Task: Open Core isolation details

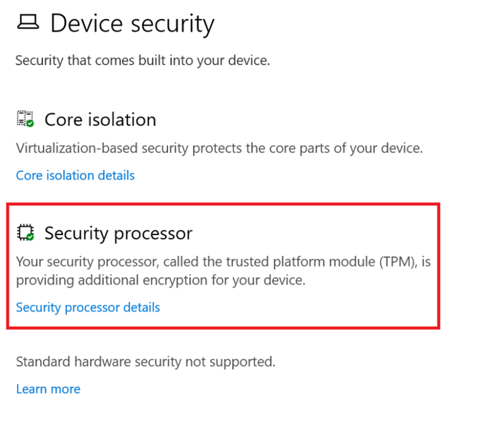Action: (x=75, y=175)
